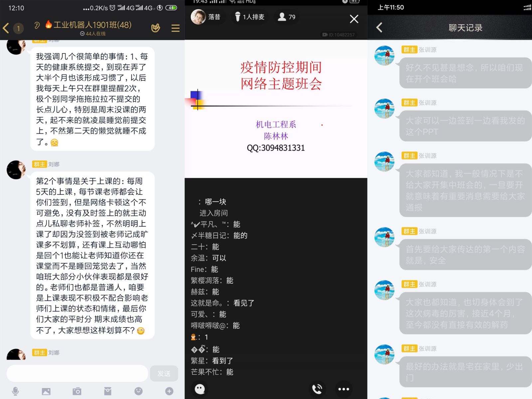Go back from 工业机器人1901班 group chat
Viewport: 532px width, 399px height.
(x=6, y=28)
